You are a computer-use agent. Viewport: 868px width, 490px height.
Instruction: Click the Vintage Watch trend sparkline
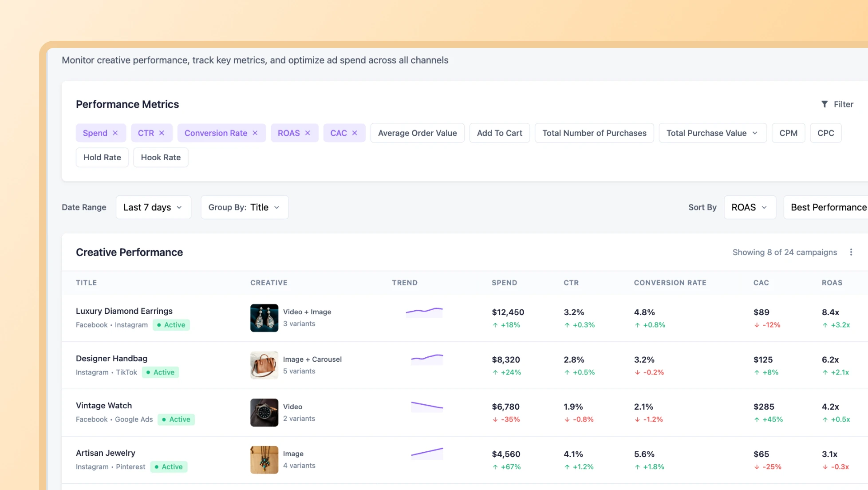427,407
